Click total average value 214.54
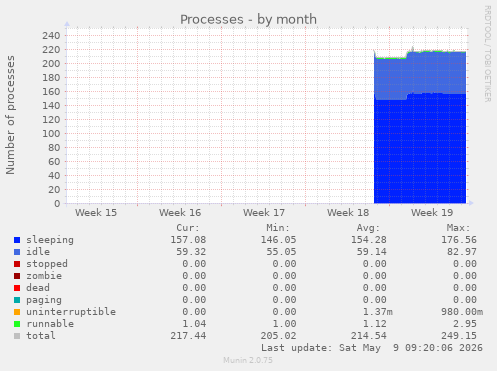The height and width of the screenshot is (371, 497). pyautogui.click(x=369, y=336)
